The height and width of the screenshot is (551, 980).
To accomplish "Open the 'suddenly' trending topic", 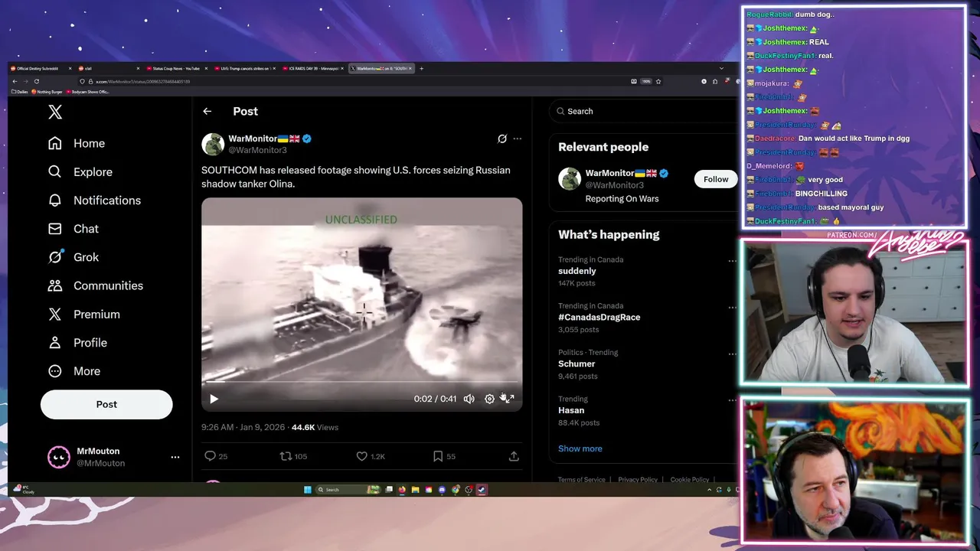I will click(577, 271).
